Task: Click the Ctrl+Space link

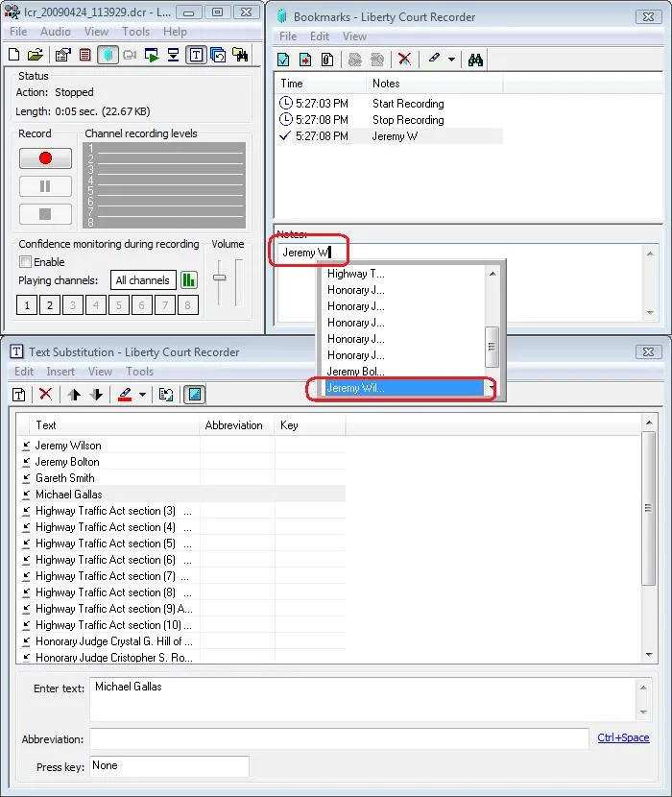Action: tap(623, 737)
